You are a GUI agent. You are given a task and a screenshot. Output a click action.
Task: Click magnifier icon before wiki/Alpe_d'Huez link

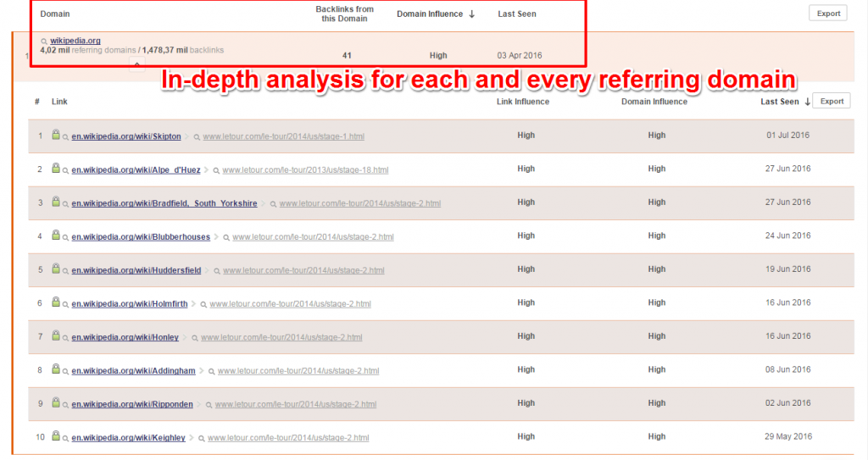[x=65, y=170]
